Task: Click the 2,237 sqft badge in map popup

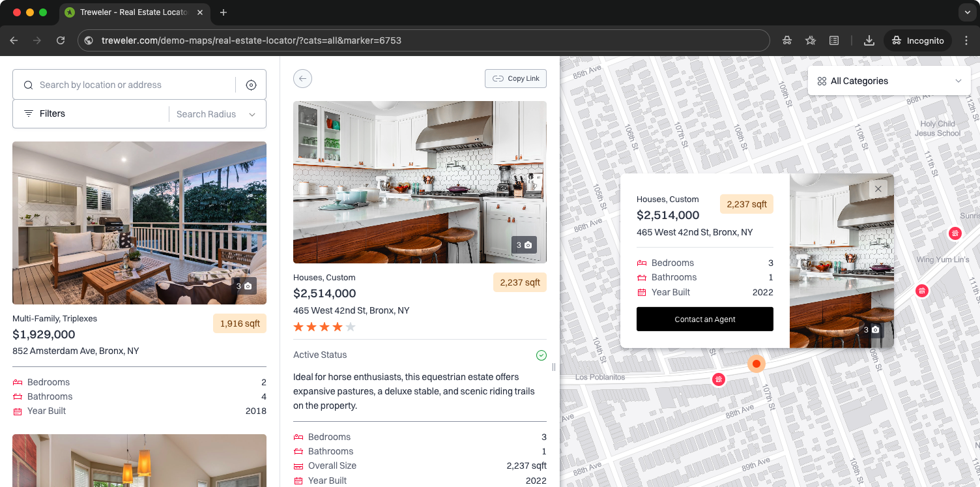Action: click(747, 204)
